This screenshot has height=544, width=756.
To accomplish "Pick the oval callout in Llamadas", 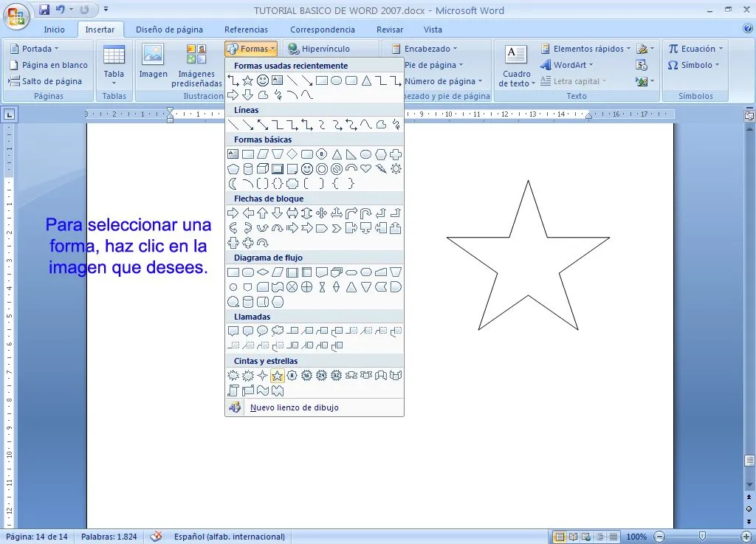I will click(x=263, y=331).
